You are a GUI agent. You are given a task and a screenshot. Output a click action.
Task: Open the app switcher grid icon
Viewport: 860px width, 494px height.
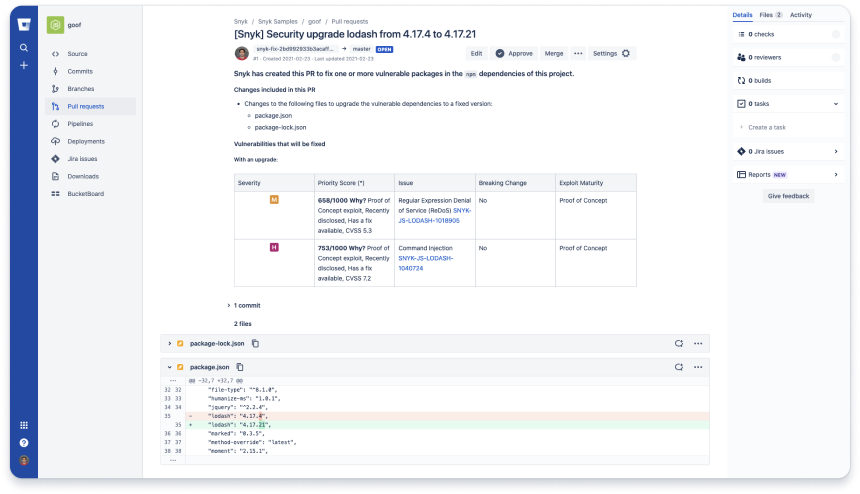click(23, 425)
